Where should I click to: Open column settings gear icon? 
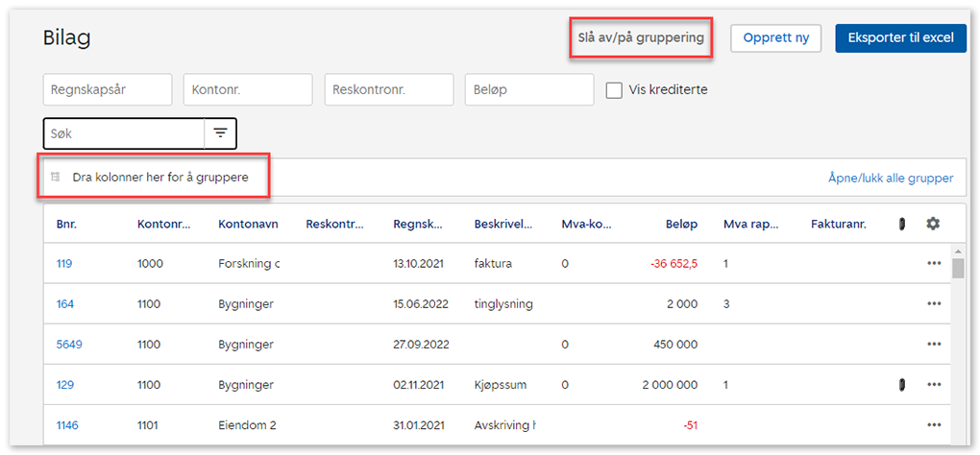[x=932, y=224]
